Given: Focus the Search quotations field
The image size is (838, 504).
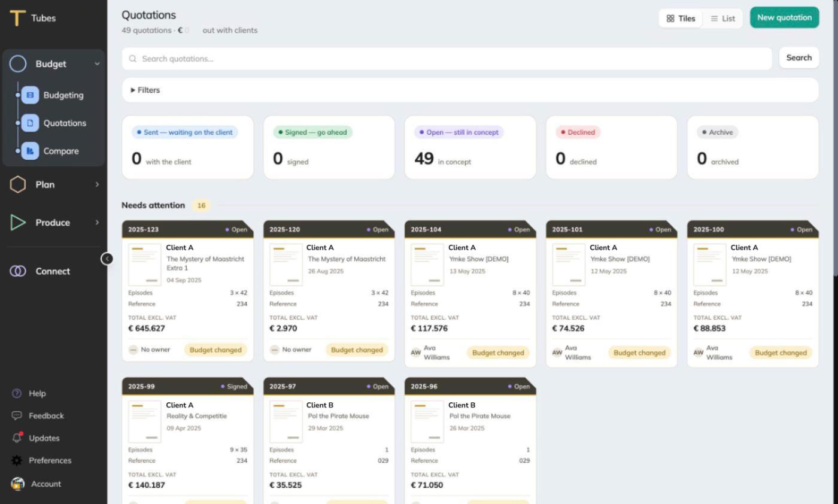Looking at the screenshot, I should pyautogui.click(x=447, y=59).
